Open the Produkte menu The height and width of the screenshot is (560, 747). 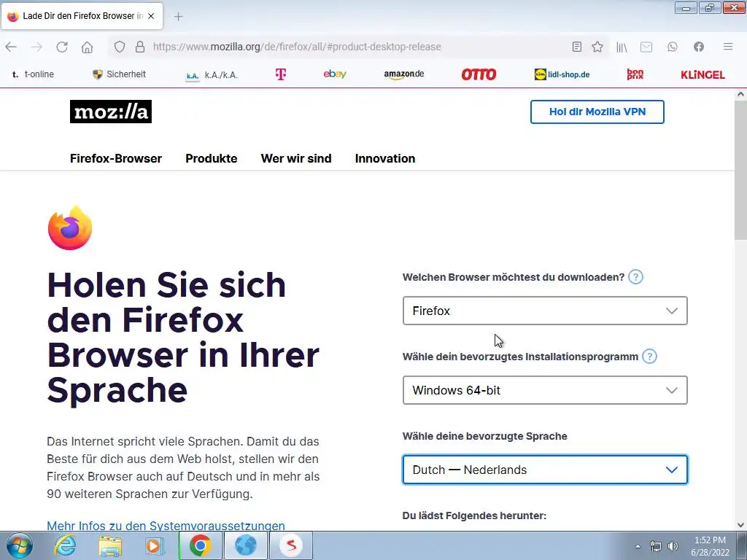[x=212, y=158]
